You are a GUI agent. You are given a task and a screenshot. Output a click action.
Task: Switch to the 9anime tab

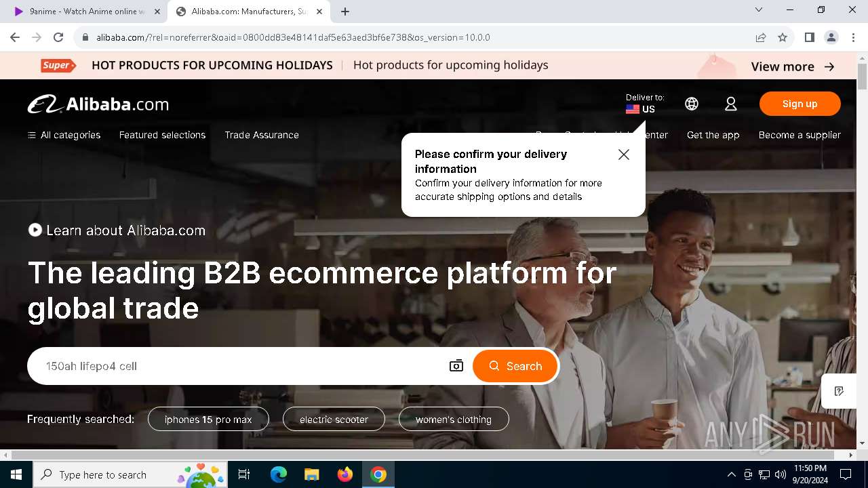coord(87,12)
